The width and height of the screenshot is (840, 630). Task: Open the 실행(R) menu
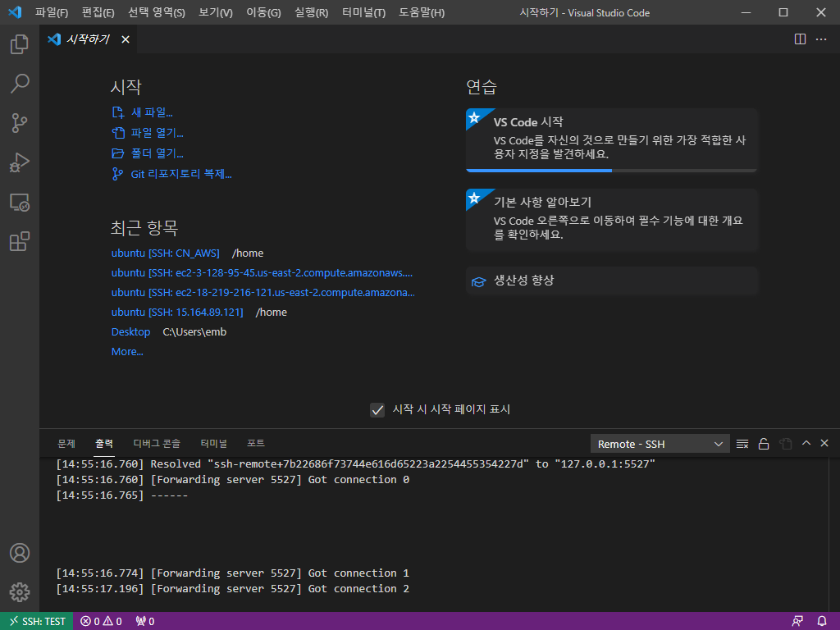pos(311,12)
